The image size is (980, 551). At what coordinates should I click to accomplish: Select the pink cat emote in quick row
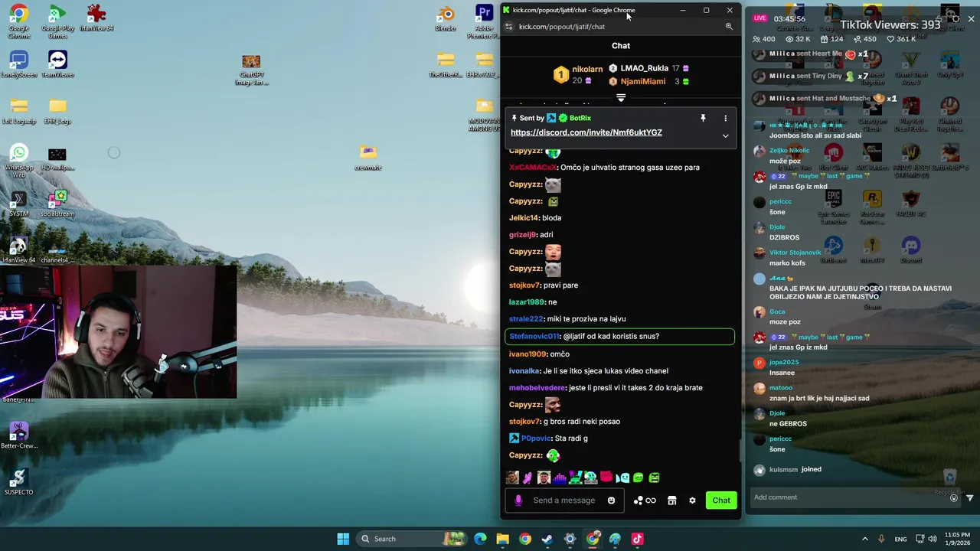(x=606, y=477)
